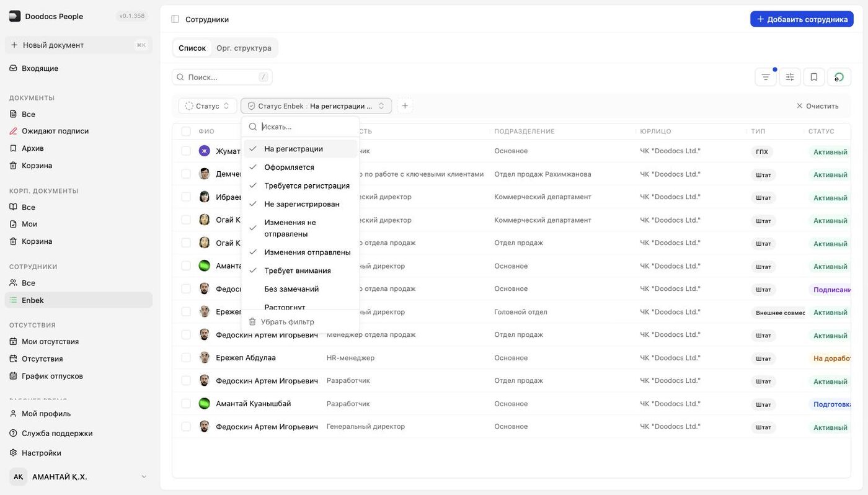Select Enbek in sidebar
This screenshot has height=495, width=868.
click(x=78, y=300)
